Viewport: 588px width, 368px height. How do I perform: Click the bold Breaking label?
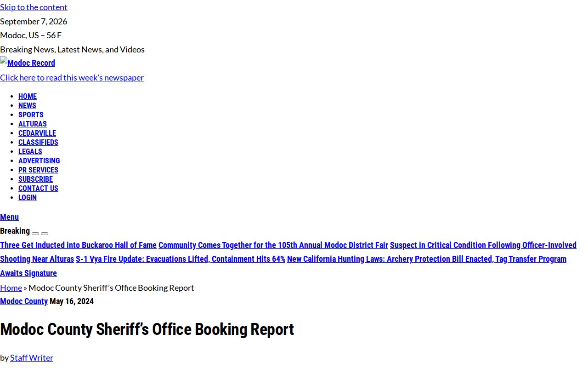coord(15,231)
